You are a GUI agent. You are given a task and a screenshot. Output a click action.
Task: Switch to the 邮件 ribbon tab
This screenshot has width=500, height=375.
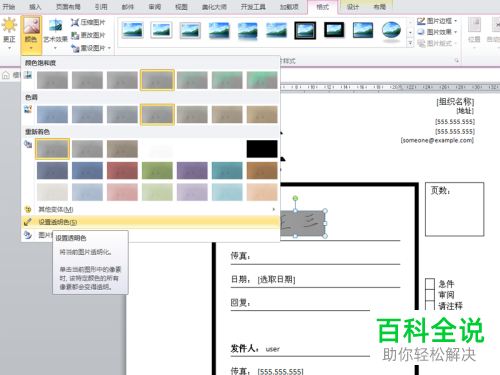point(128,6)
